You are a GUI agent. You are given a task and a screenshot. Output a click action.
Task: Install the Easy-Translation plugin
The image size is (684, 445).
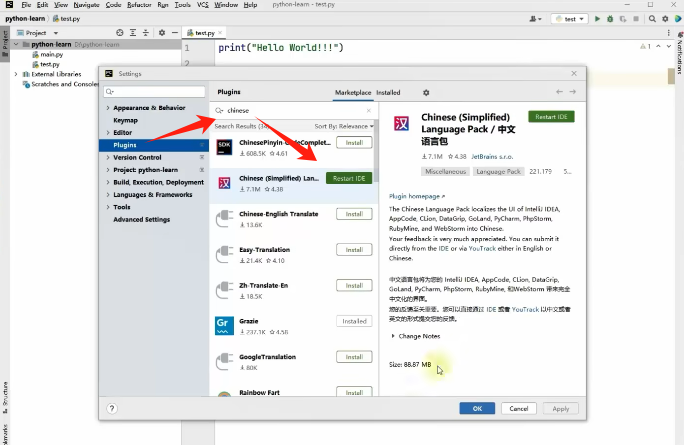pos(354,250)
